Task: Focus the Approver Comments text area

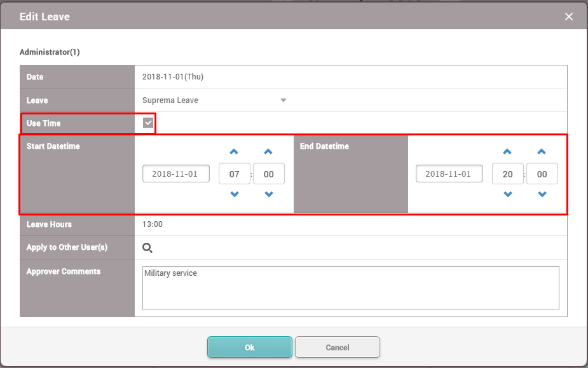Action: [x=350, y=288]
